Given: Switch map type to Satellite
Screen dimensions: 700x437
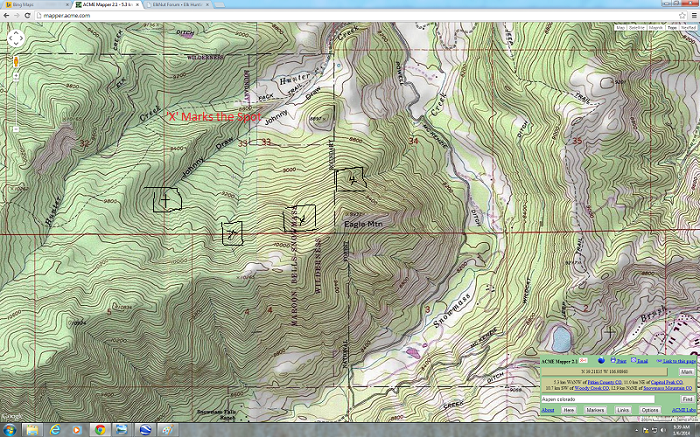Looking at the screenshot, I should coord(637,28).
